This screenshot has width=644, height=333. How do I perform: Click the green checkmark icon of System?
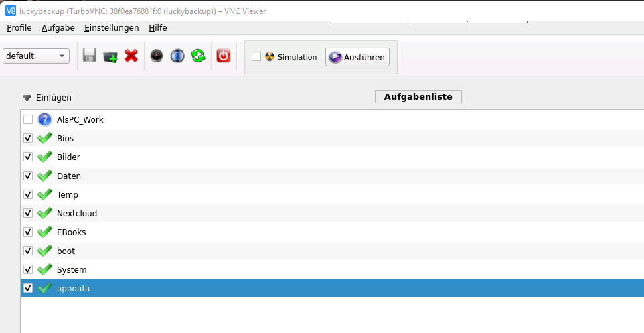click(44, 270)
